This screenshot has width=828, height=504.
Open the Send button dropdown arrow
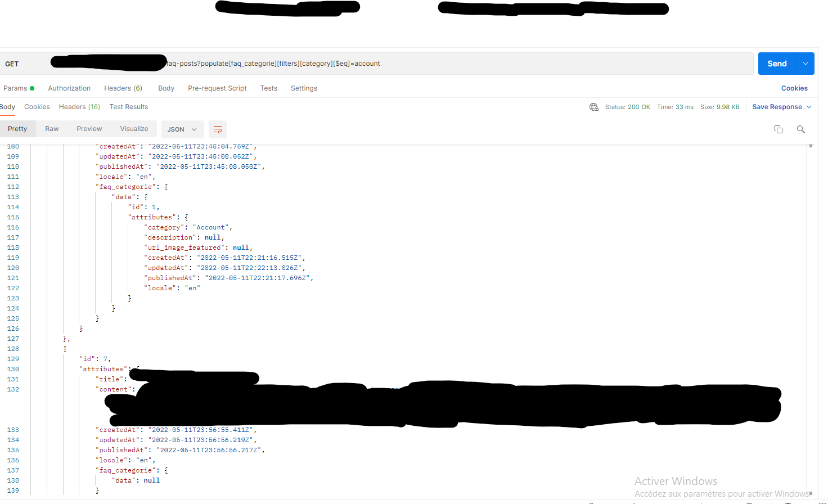tap(804, 64)
